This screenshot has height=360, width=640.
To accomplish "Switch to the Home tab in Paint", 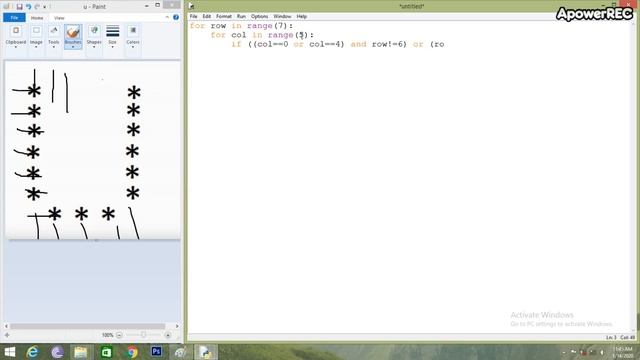I will pos(37,18).
